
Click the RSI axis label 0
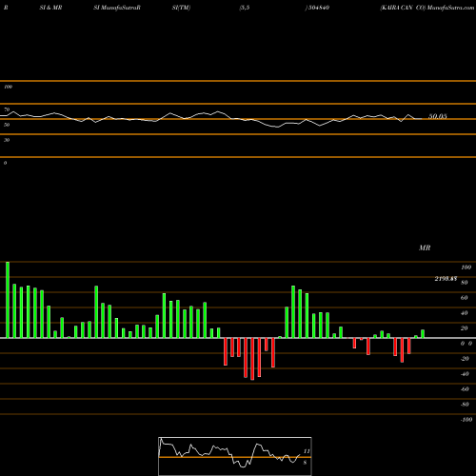(5, 163)
